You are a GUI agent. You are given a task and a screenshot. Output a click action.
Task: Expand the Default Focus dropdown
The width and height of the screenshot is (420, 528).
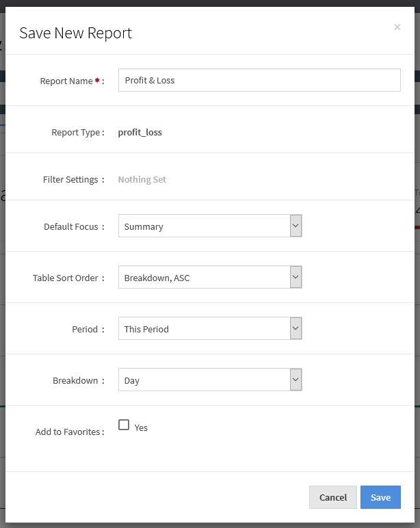click(209, 226)
